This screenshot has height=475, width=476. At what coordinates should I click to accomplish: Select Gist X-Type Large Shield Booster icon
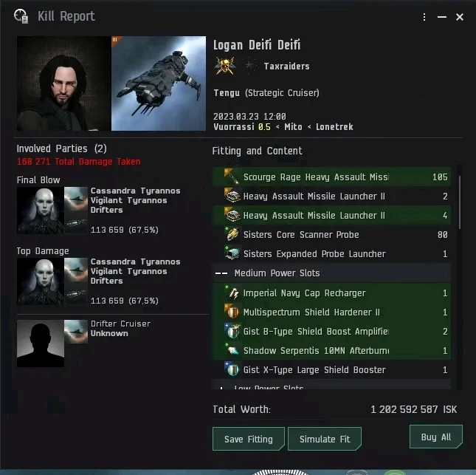click(232, 370)
